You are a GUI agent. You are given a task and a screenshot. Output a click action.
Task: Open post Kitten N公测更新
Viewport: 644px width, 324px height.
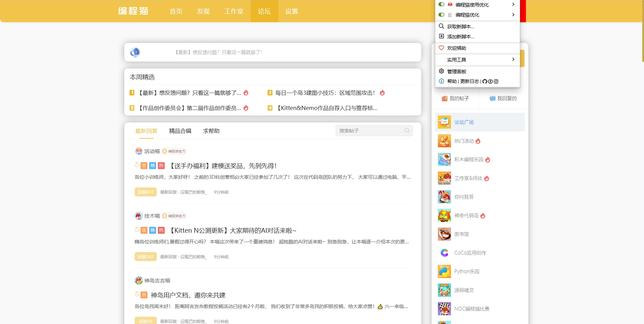pyautogui.click(x=233, y=230)
